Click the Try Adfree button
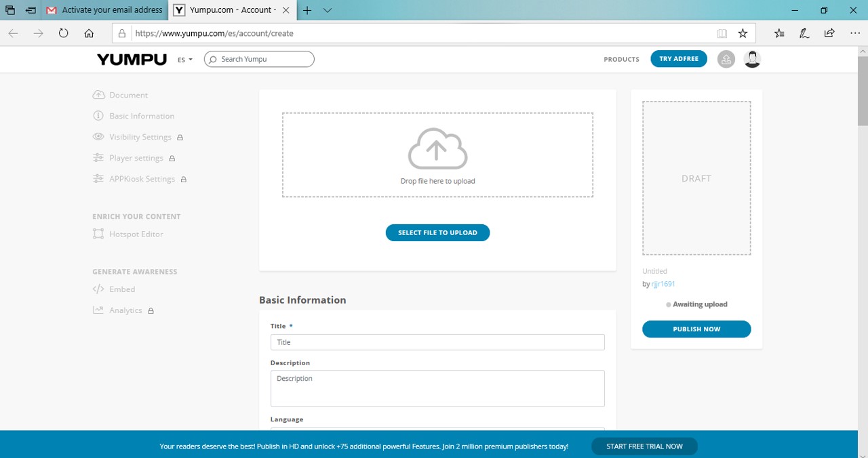 [x=678, y=59]
